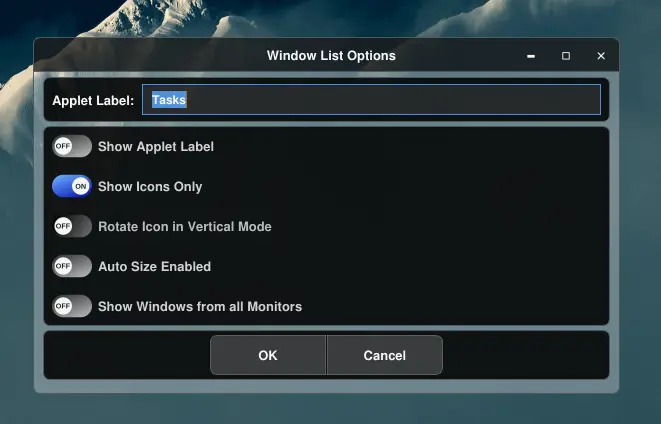This screenshot has height=424, width=661.
Task: Maximize the Window List Options dialog
Action: coord(565,56)
